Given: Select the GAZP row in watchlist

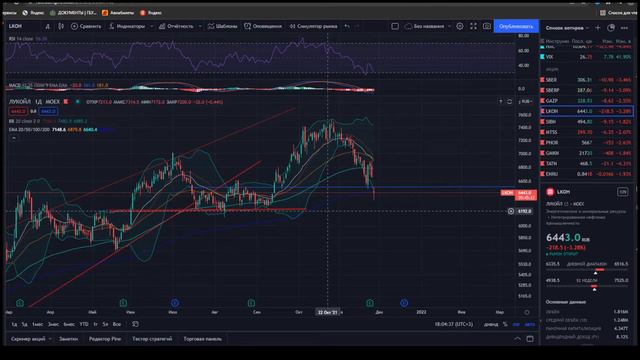Looking at the screenshot, I should point(587,100).
